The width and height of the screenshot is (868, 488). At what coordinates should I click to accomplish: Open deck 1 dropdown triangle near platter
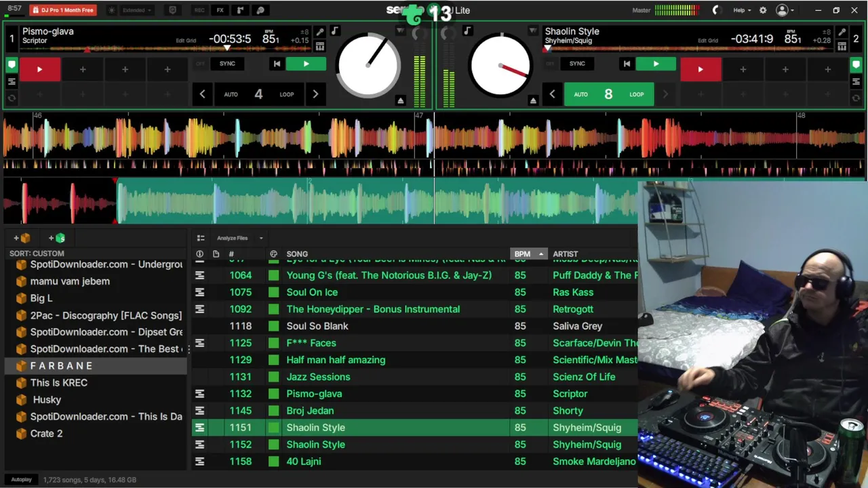[x=401, y=31]
